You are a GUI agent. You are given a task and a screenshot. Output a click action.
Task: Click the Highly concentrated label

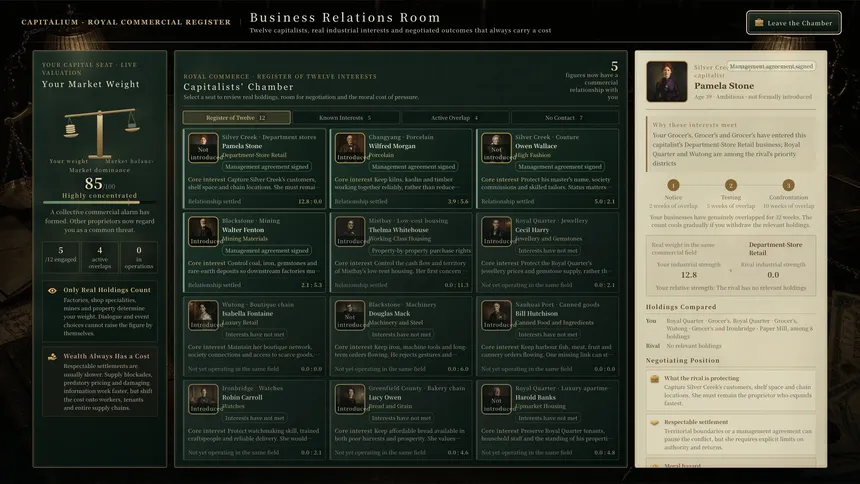tap(99, 195)
